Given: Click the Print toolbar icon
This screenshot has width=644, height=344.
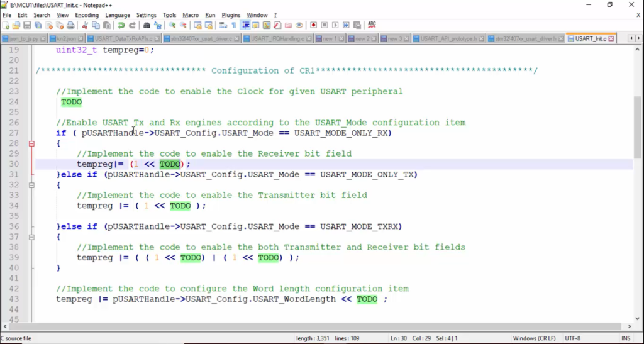Looking at the screenshot, I should coord(70,25).
